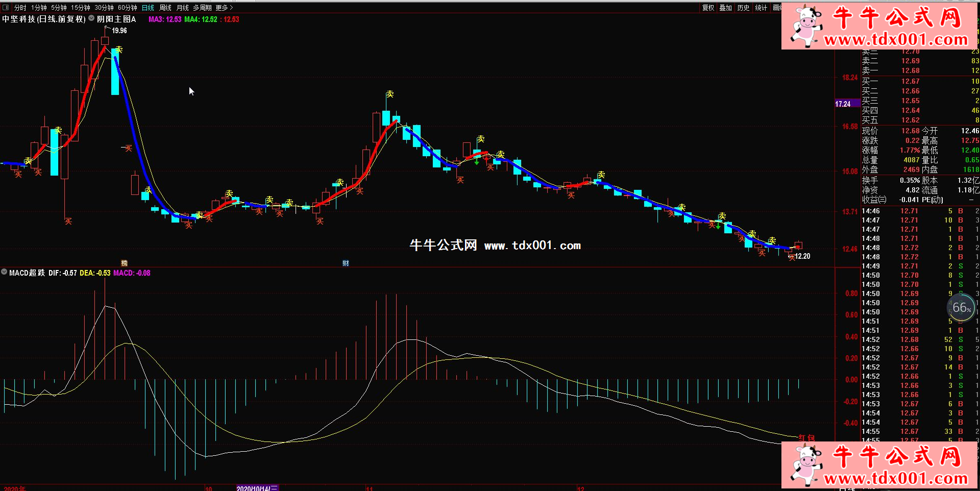Click the 19.96 high price label

(119, 31)
